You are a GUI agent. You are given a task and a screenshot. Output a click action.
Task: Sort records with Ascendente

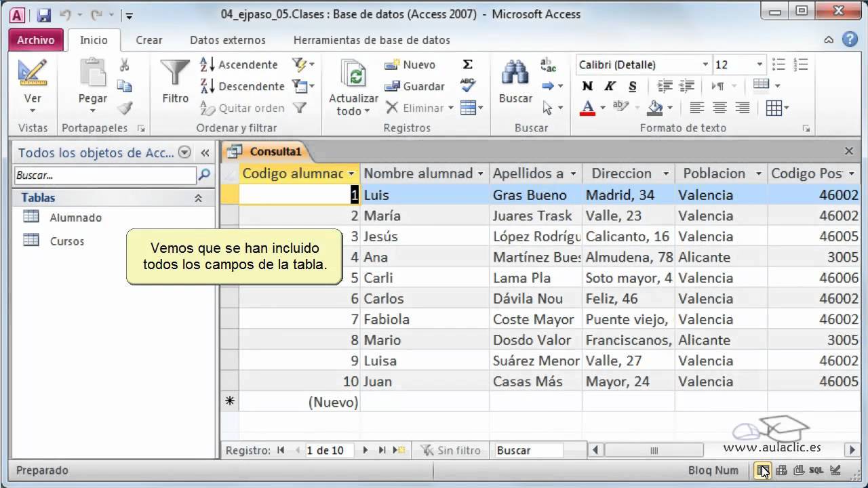[x=239, y=64]
